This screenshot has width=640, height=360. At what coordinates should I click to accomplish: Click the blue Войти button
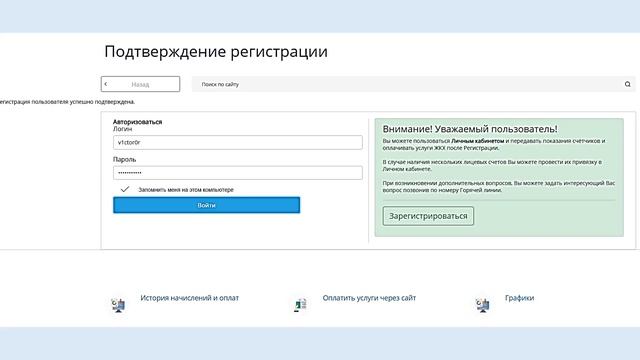[207, 205]
